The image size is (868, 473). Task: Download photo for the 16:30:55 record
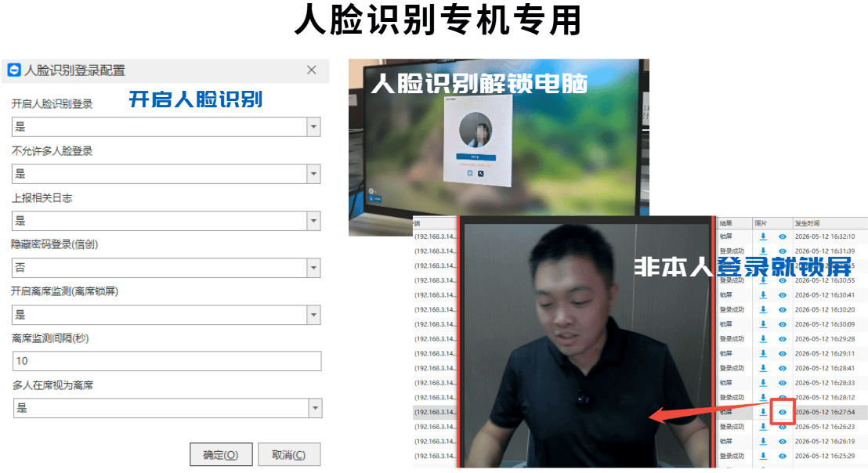point(763,280)
